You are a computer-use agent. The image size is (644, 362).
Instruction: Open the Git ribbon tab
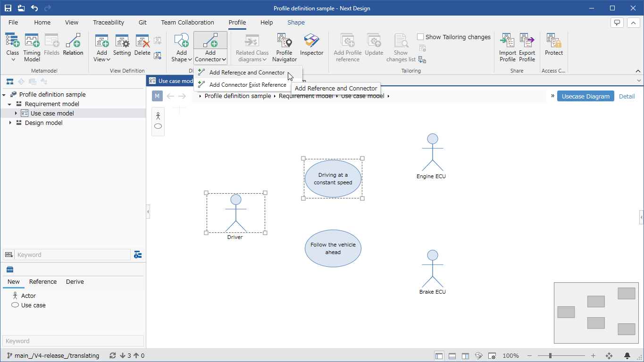pyautogui.click(x=142, y=22)
